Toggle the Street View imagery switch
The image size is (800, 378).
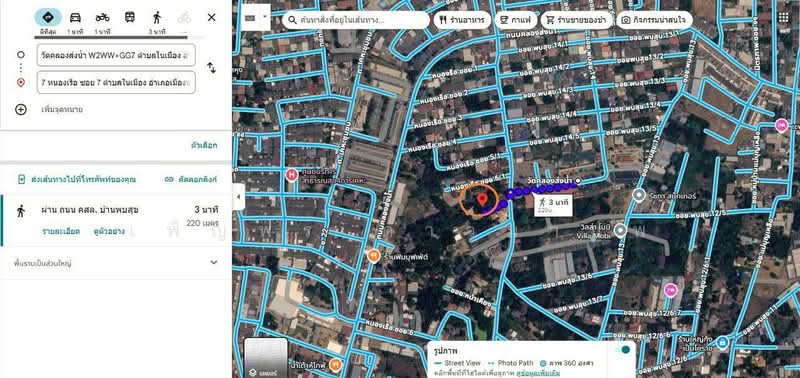(622, 350)
